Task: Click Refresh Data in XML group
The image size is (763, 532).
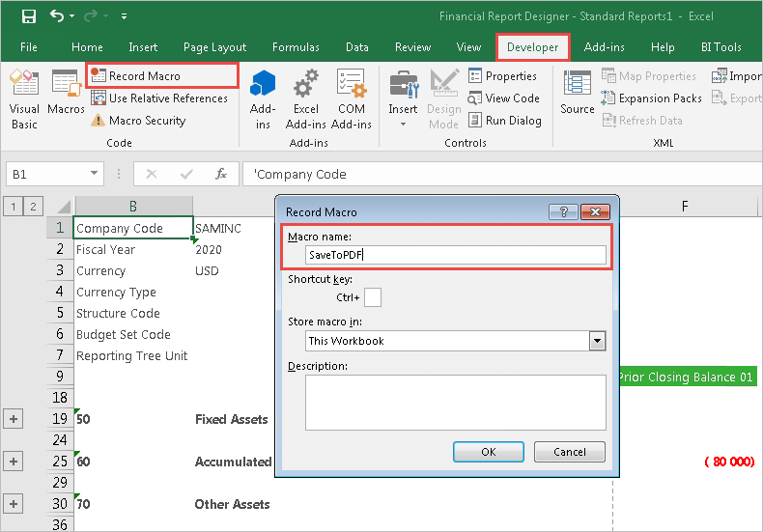Action: click(642, 120)
